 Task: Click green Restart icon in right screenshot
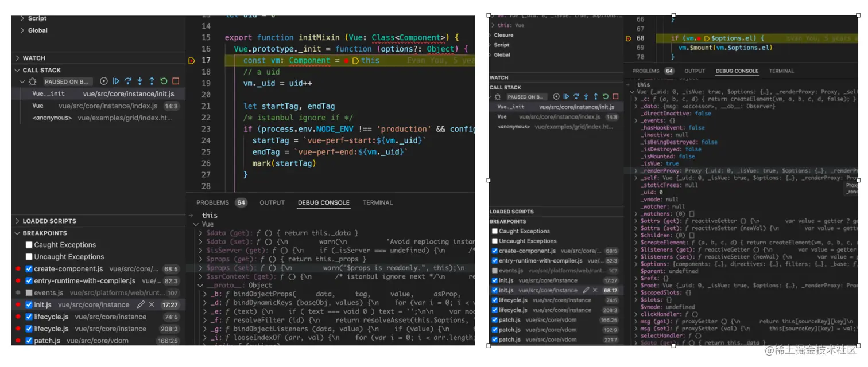point(606,97)
